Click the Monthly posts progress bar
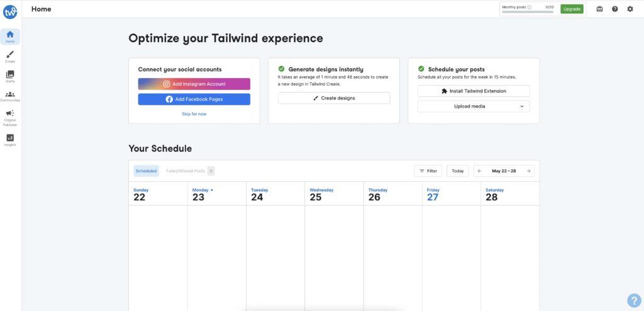The image size is (644, 311). point(528,12)
